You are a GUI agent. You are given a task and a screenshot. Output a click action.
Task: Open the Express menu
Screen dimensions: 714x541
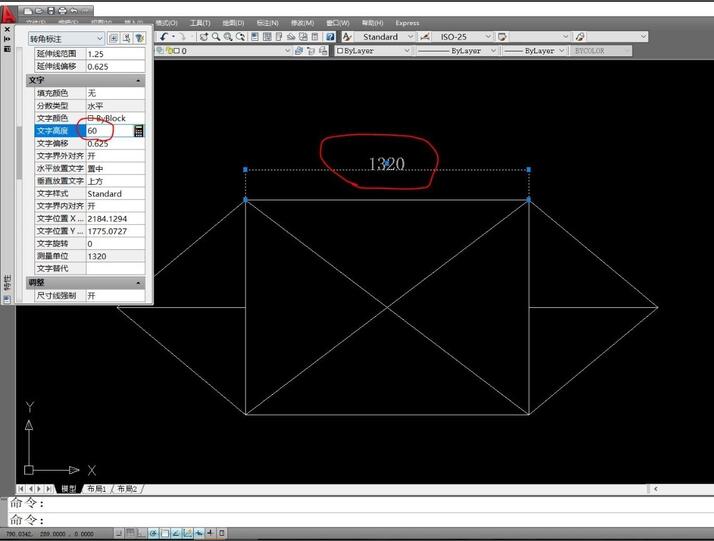(x=407, y=23)
